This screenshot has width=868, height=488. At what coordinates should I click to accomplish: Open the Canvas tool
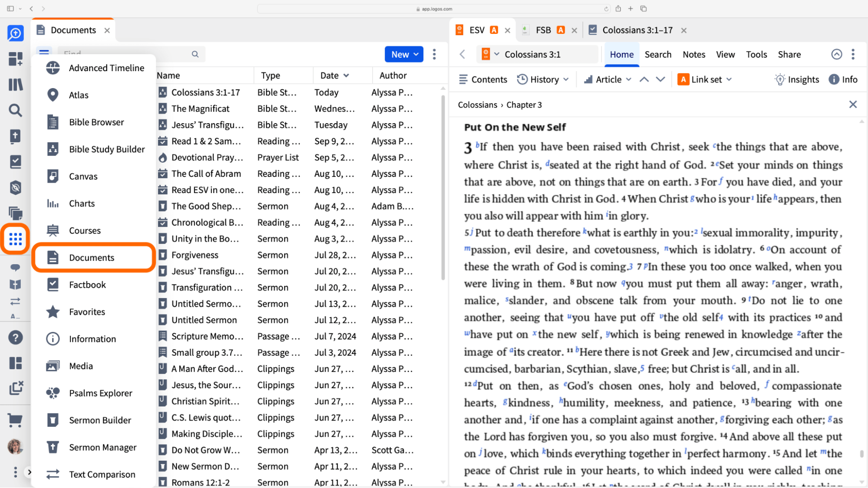click(x=95, y=176)
